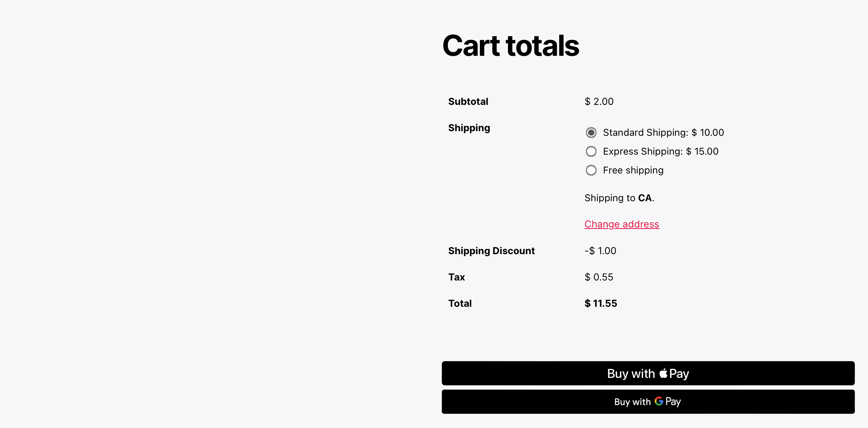Enable the Free shipping radio button

591,170
